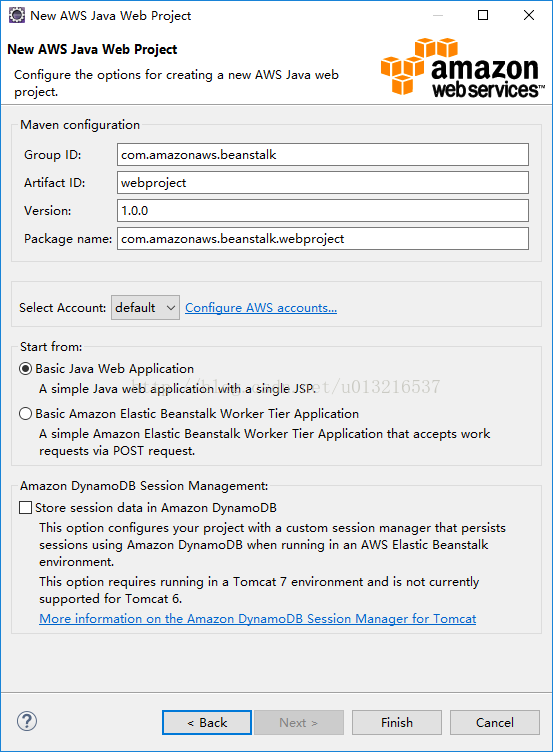This screenshot has height=752, width=553.
Task: Click into the Package name field
Action: tap(323, 239)
